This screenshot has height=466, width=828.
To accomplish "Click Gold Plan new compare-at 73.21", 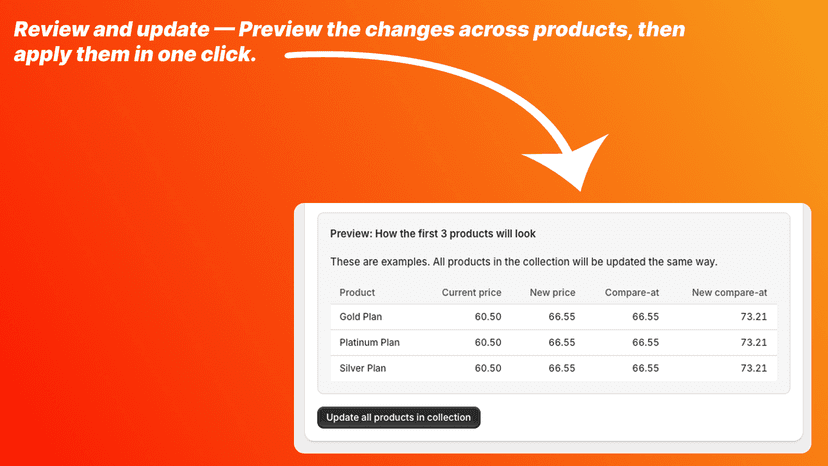I will [754, 317].
